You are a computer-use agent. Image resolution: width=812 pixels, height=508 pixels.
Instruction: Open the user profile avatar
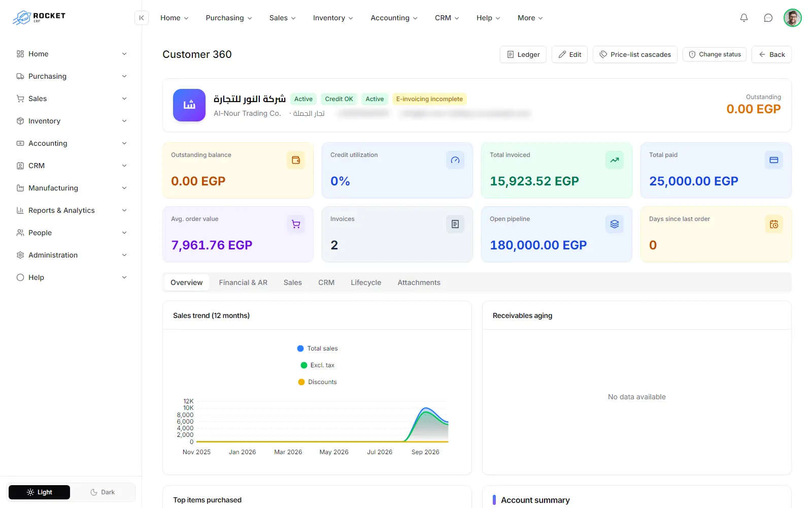point(792,18)
